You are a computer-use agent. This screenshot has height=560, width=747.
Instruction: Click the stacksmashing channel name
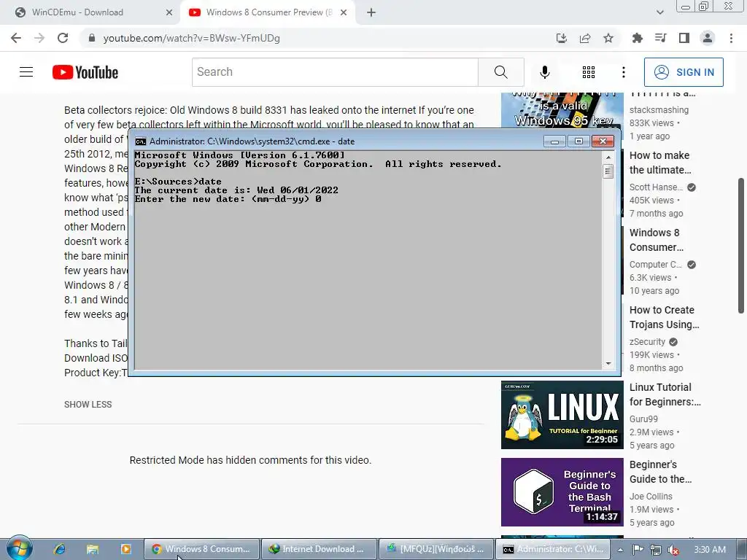(659, 109)
